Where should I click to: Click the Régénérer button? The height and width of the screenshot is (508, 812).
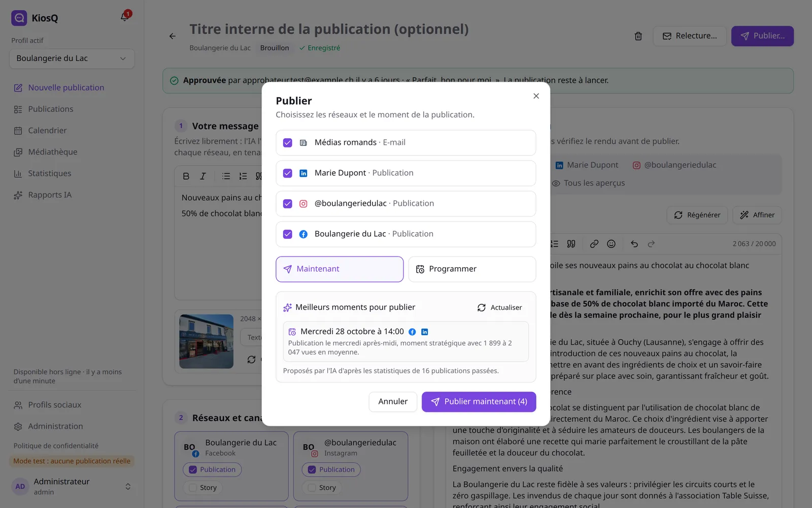[697, 215]
